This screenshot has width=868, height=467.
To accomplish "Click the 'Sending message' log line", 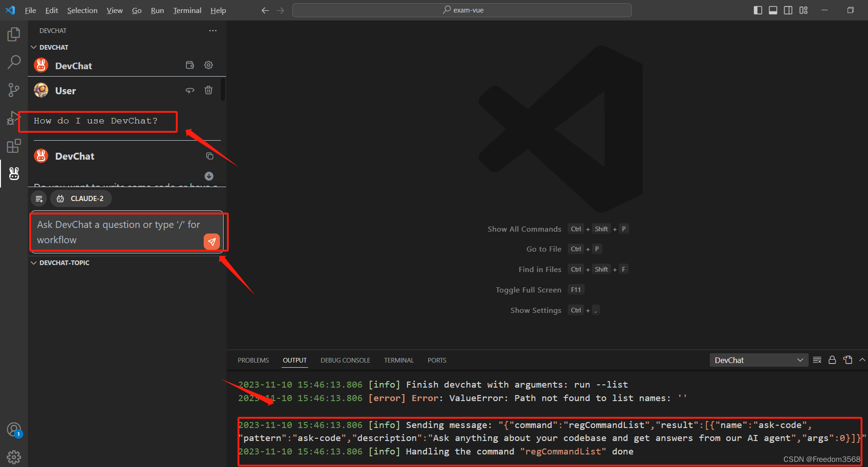I will click(552, 432).
